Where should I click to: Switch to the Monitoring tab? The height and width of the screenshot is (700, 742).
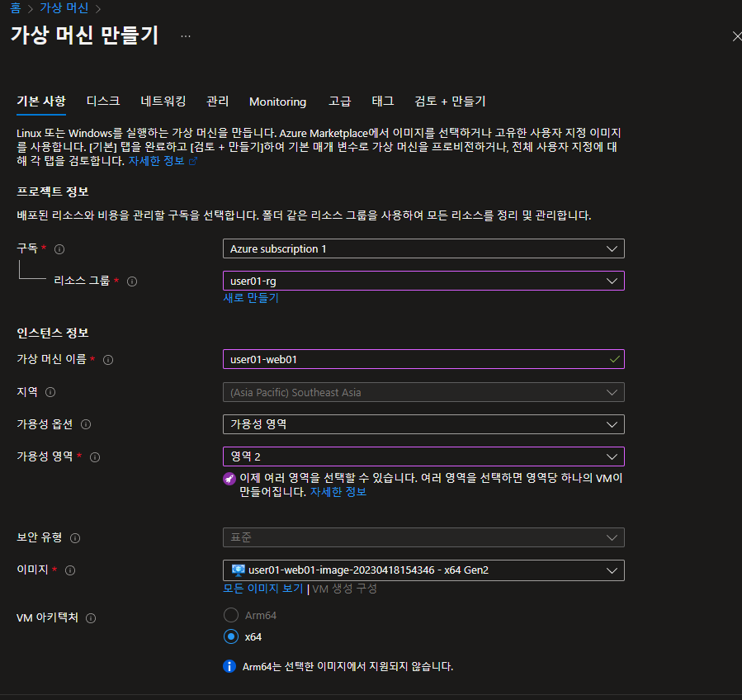278,102
